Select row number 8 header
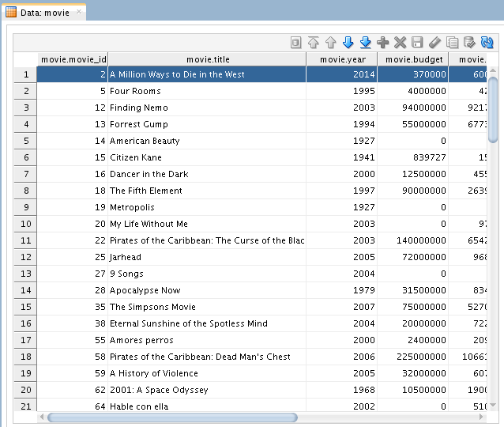504x427 pixels. [25, 191]
